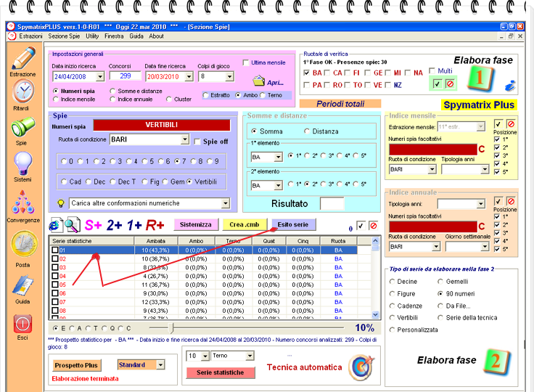Open the Finestra menu

tap(114, 36)
